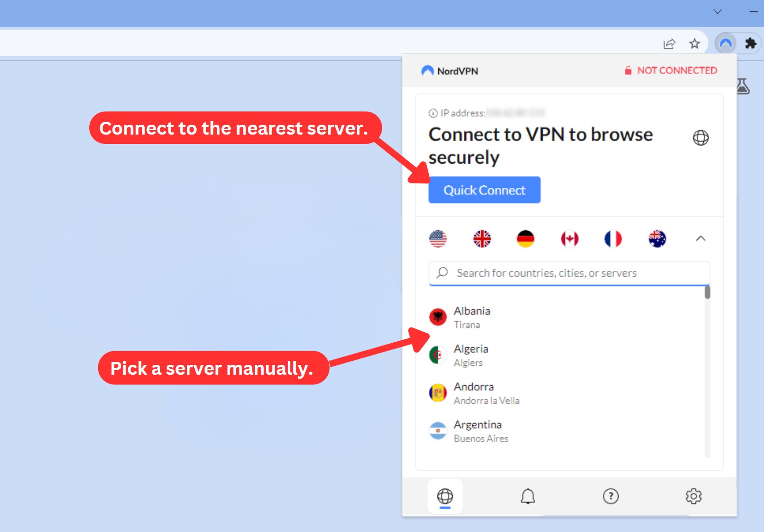
Task: Connect to the United States flag server
Action: [438, 239]
